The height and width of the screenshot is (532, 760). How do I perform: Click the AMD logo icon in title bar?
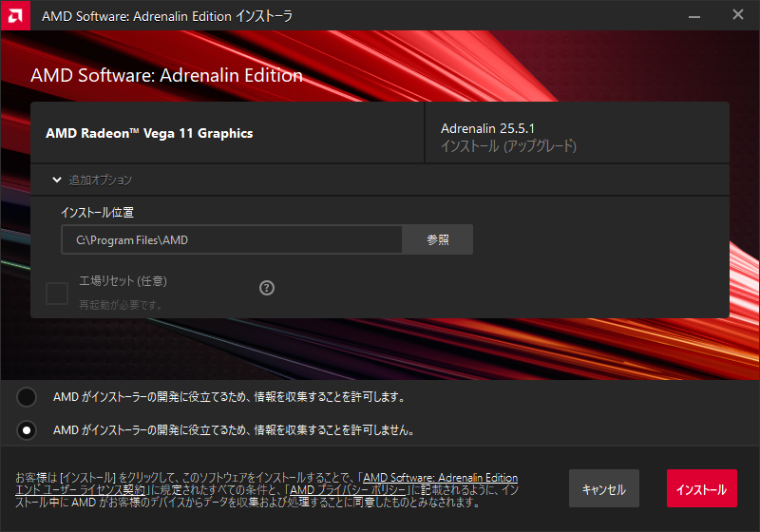[15, 15]
